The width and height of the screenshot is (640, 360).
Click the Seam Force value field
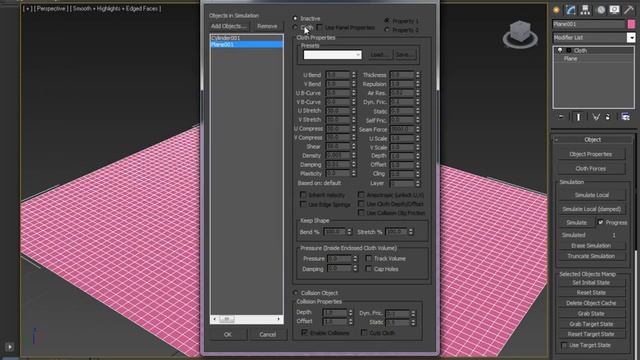402,129
